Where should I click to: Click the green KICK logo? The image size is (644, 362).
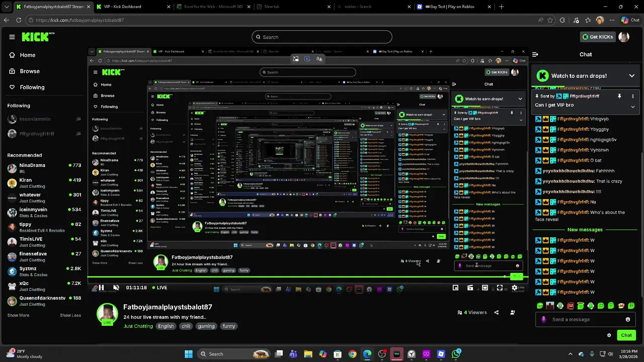(x=38, y=37)
